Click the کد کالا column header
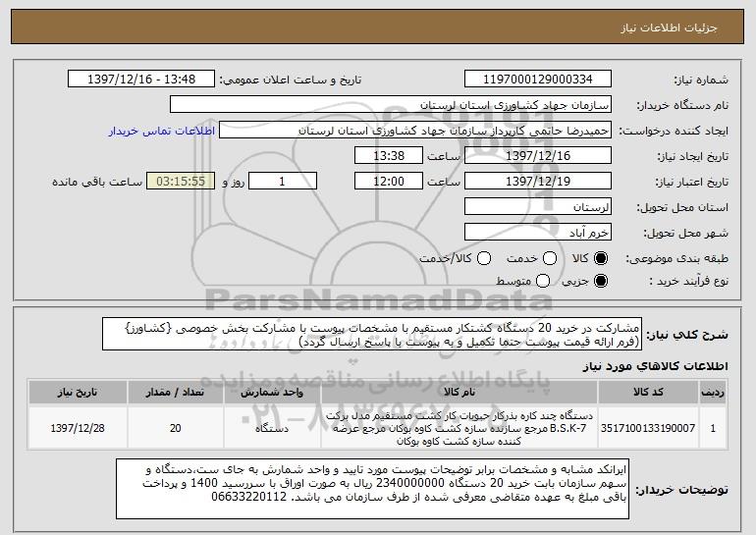 click(x=648, y=393)
